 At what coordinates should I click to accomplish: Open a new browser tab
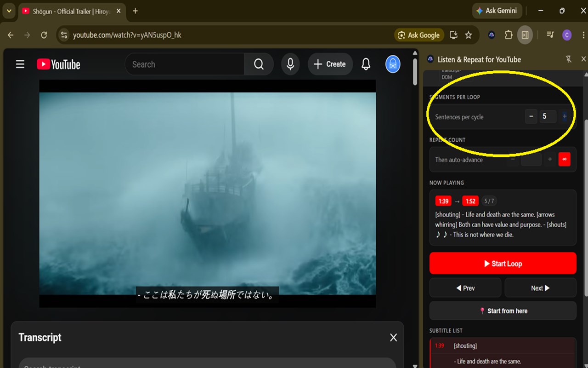click(x=135, y=11)
